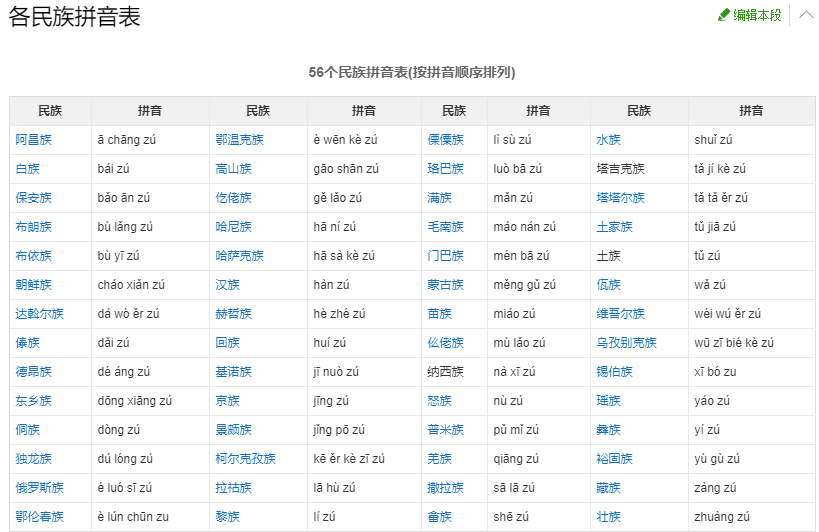Collapse section with the up chevron
This screenshot has width=819, height=532.
coord(806,15)
